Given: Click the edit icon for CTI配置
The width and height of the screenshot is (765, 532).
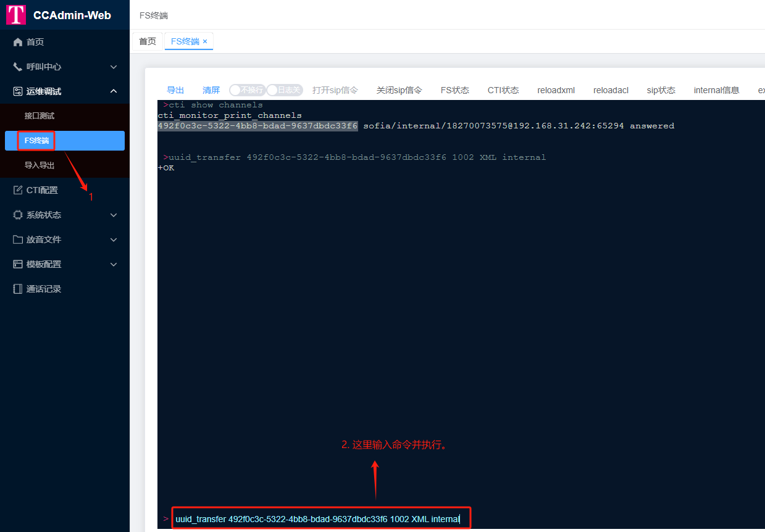Looking at the screenshot, I should point(18,190).
